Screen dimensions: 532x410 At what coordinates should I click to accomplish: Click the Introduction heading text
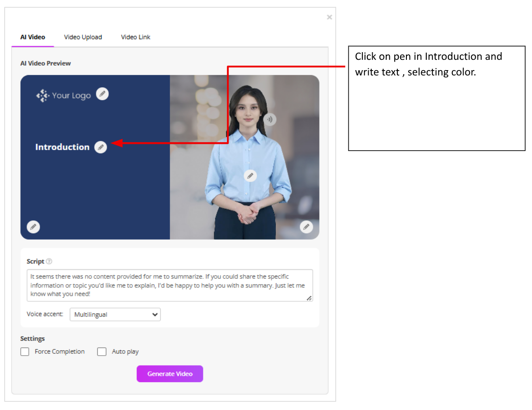(x=63, y=147)
